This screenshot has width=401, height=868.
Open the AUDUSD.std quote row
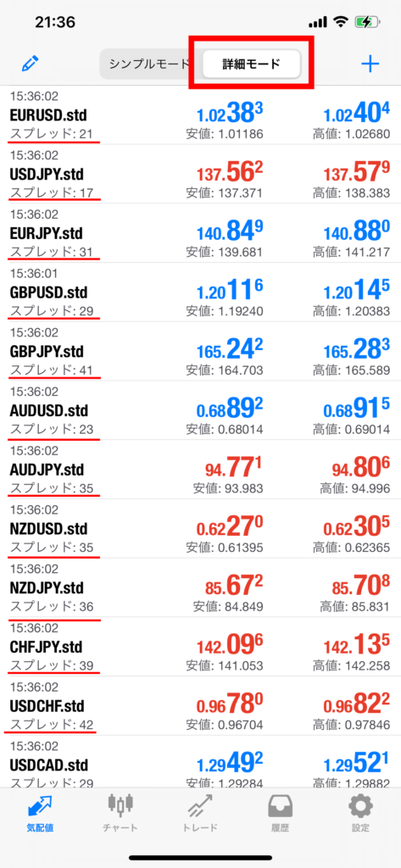coord(200,410)
